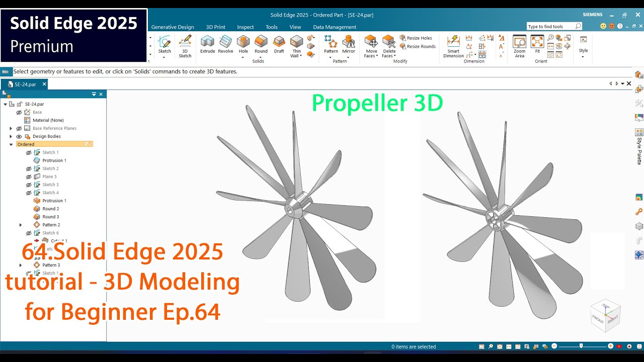Click the zoom-out minus button

(x=554, y=346)
